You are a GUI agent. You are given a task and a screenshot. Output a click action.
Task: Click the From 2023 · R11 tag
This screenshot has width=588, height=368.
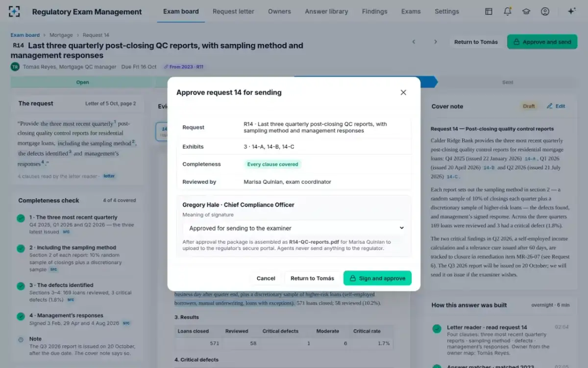184,67
